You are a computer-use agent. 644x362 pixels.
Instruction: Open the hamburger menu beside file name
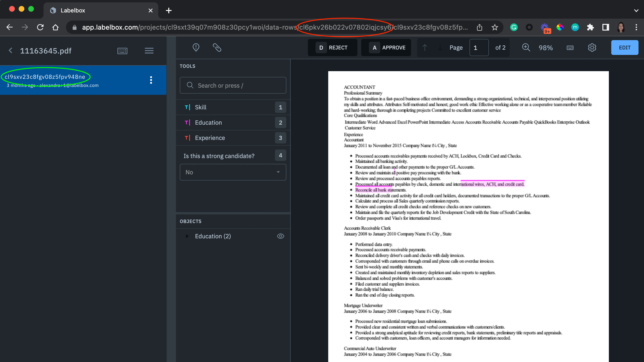[149, 51]
